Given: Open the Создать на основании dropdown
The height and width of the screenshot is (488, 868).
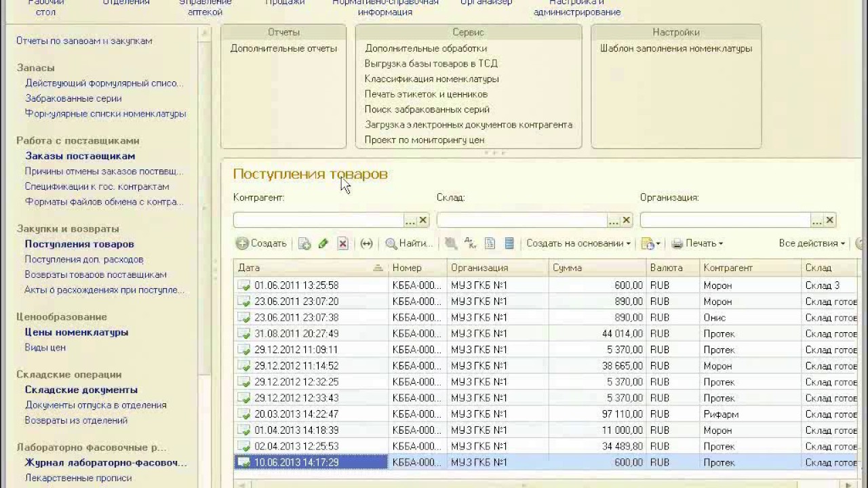Looking at the screenshot, I should [578, 243].
